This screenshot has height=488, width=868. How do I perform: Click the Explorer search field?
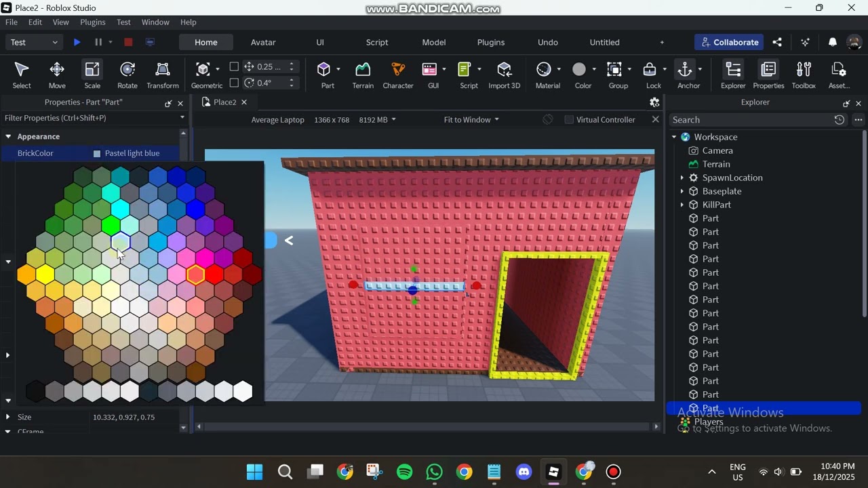point(750,120)
